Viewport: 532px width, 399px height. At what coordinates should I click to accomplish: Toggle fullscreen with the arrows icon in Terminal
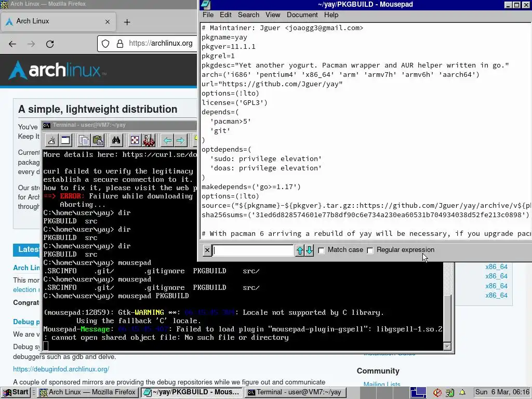click(135, 140)
